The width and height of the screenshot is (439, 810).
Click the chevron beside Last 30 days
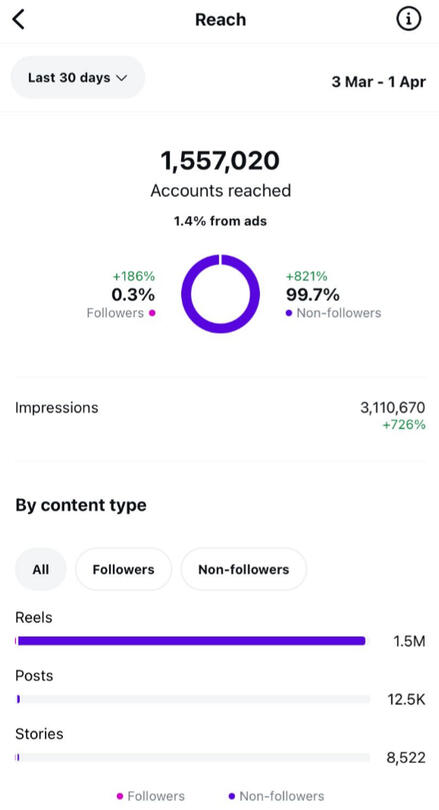tap(121, 78)
